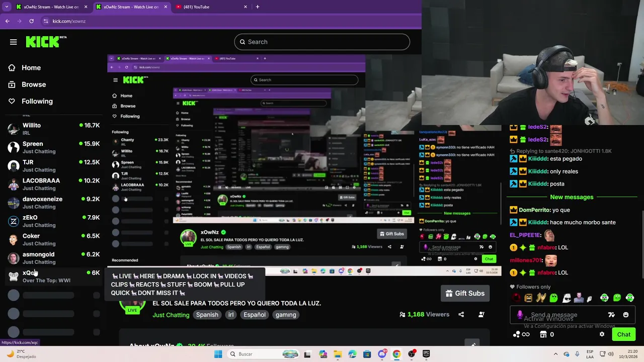Open chat settings gear icon
The width and height of the screenshot is (644, 362).
coord(602,334)
